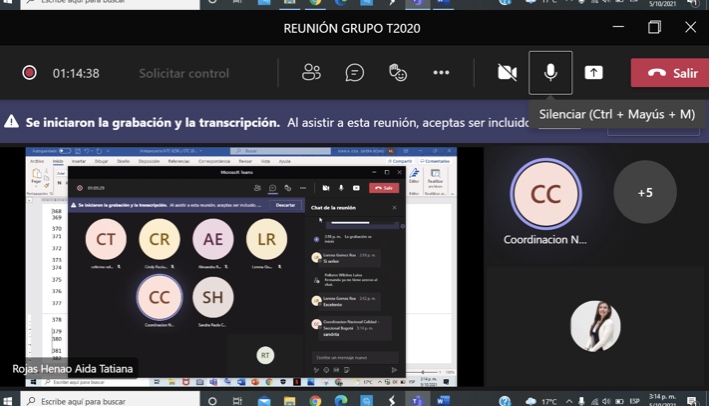Click reactions icon in shared inner Teams window
This screenshot has height=406, width=713.
[287, 188]
